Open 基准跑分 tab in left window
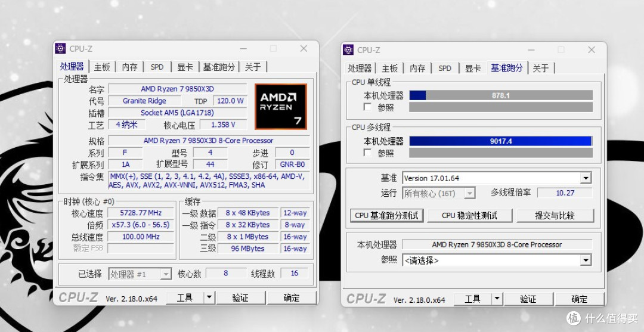Screen dimensions: 644x332 tap(219, 67)
